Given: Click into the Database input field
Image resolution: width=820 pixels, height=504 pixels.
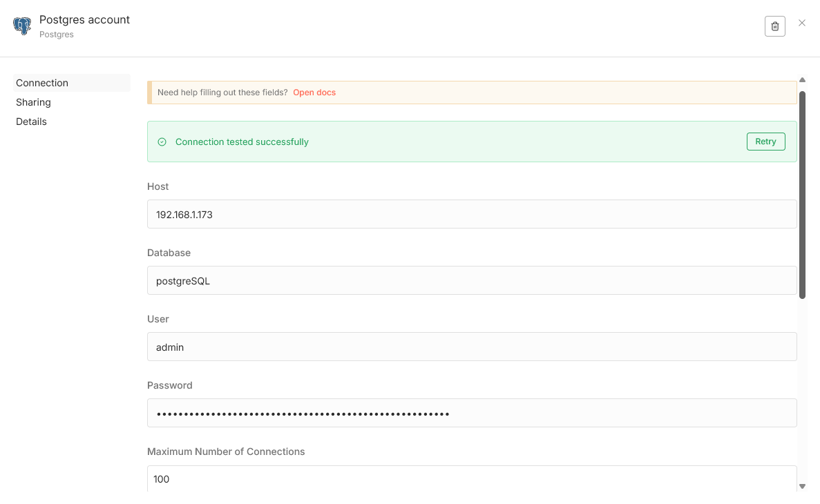Looking at the screenshot, I should pyautogui.click(x=472, y=281).
